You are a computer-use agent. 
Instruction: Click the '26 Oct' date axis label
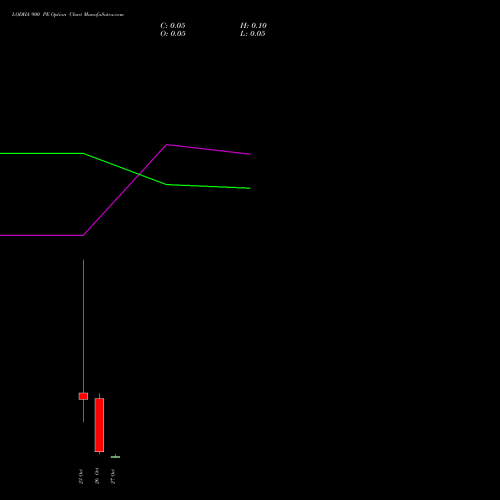click(97, 476)
